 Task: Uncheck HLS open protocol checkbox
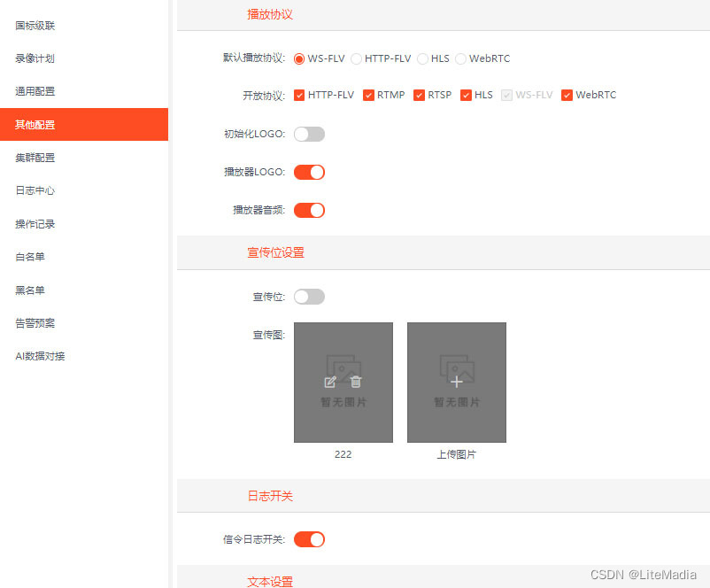[466, 95]
